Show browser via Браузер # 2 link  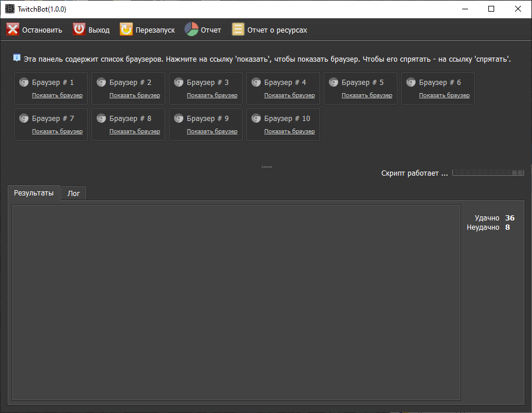click(x=134, y=95)
